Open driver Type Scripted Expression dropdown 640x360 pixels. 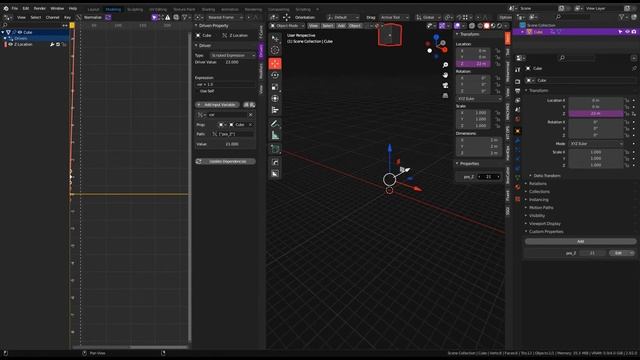(x=233, y=56)
